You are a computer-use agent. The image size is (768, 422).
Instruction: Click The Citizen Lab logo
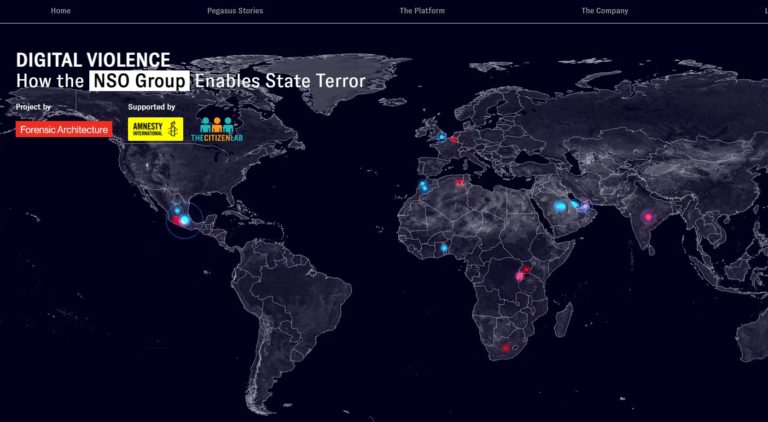(217, 130)
